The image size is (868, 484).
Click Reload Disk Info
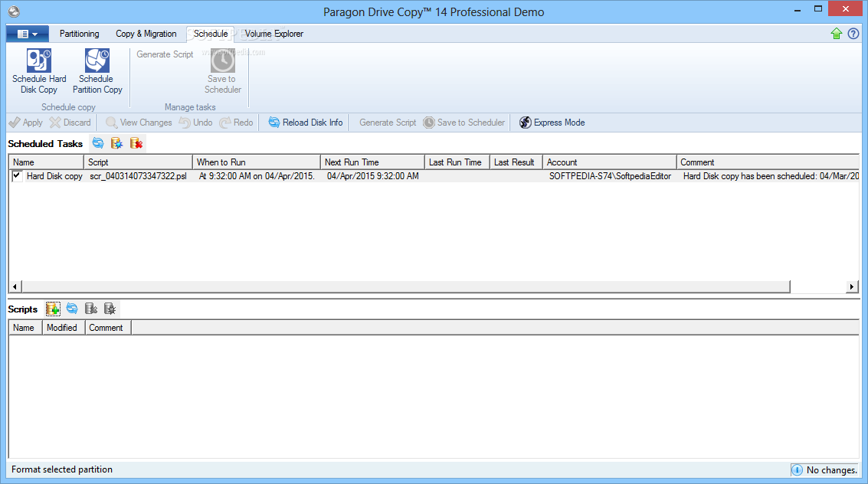[306, 123]
